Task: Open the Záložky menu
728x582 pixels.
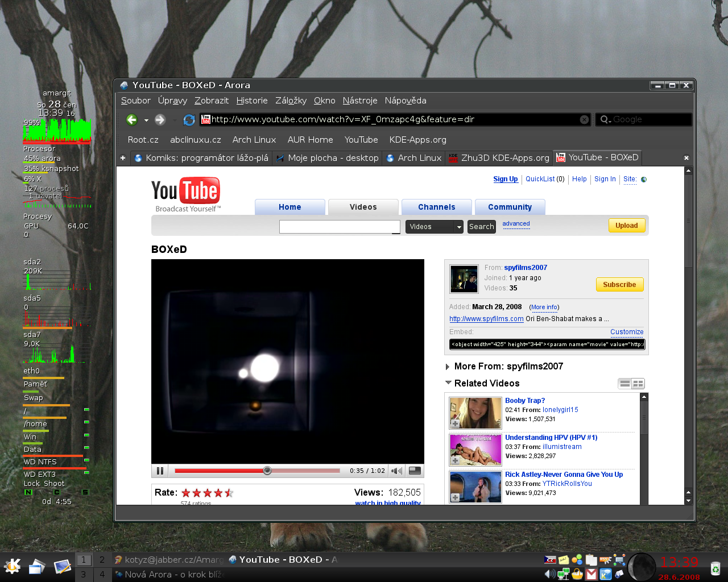Action: point(291,101)
